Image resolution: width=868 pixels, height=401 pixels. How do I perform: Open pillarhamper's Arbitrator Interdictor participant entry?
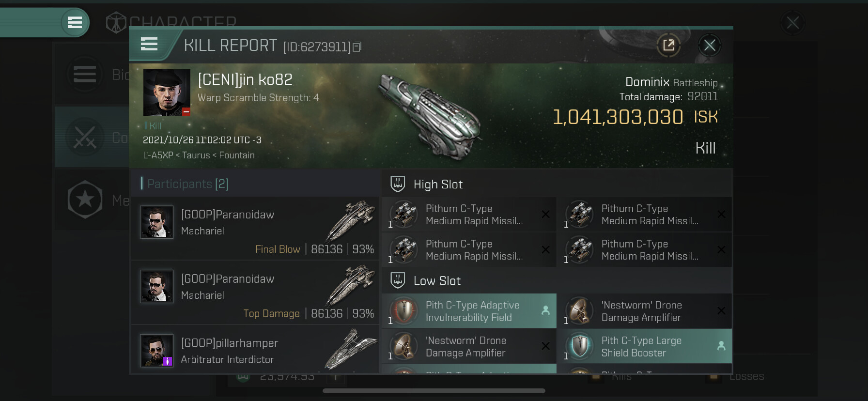click(x=255, y=350)
